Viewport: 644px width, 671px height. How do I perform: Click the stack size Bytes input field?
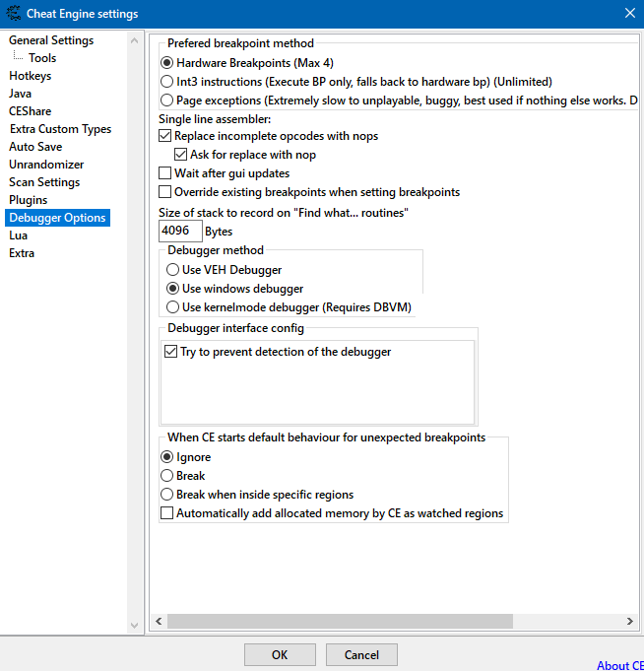[x=180, y=232]
